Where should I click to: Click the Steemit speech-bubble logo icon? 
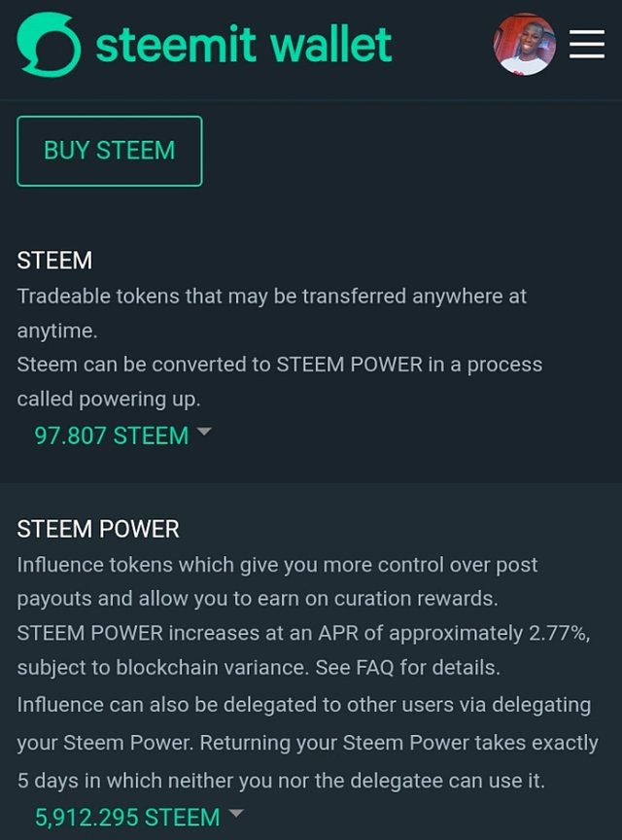tap(49, 45)
